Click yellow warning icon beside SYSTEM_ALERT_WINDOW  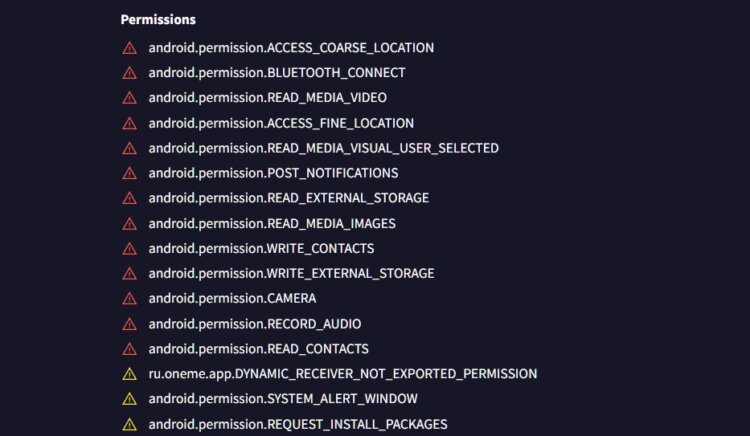click(x=129, y=399)
